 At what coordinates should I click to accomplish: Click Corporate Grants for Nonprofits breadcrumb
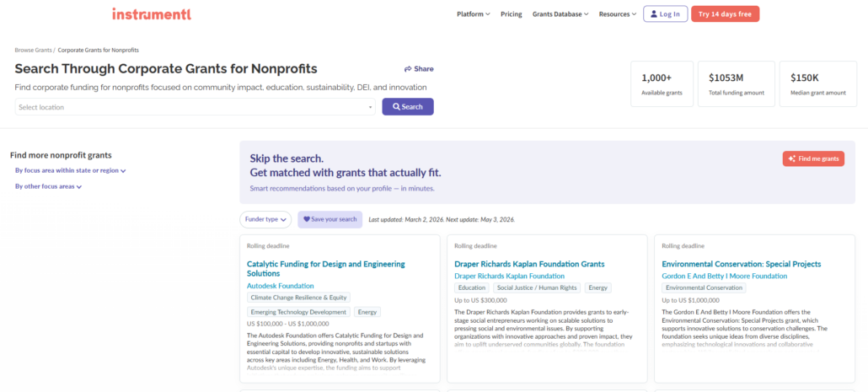click(98, 50)
